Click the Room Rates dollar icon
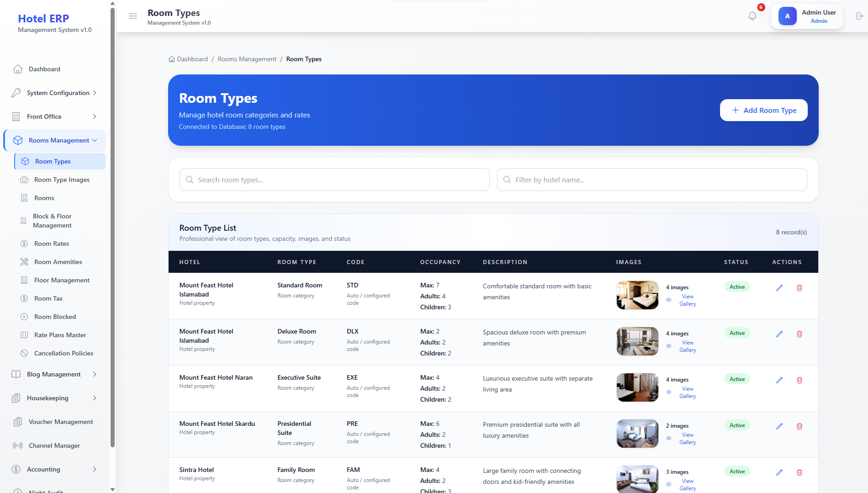868x493 pixels. click(x=24, y=244)
